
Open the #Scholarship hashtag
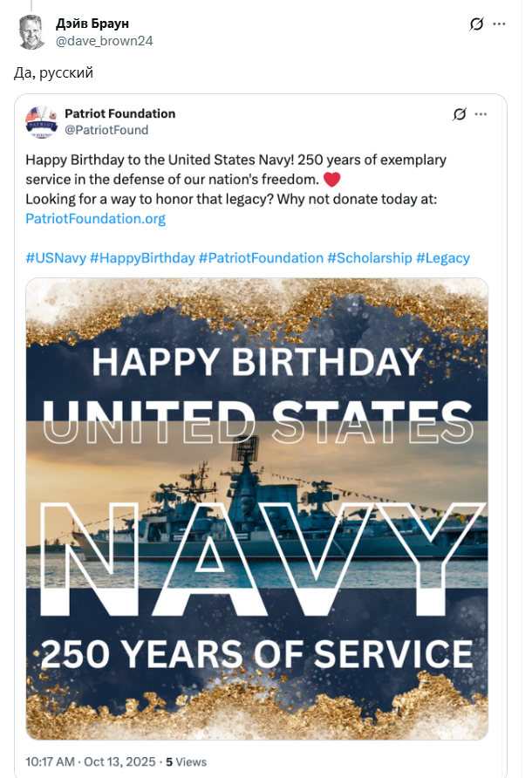click(x=370, y=257)
